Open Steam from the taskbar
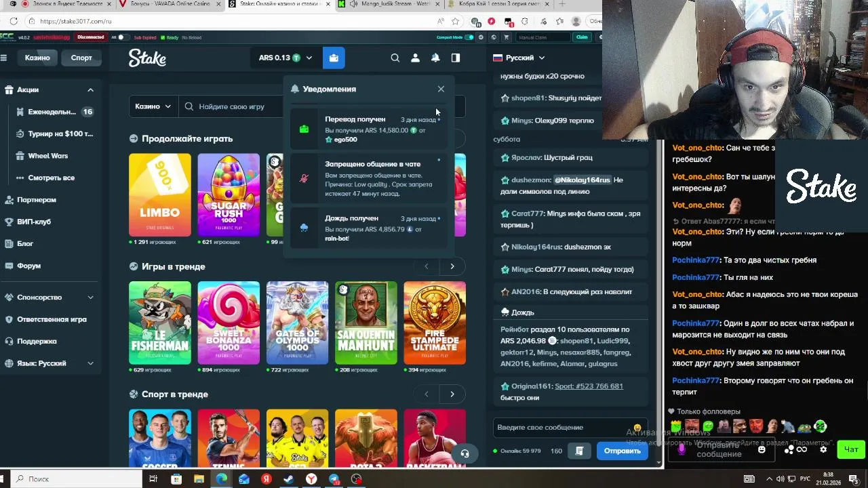Viewport: 868px width, 488px height. click(x=289, y=479)
